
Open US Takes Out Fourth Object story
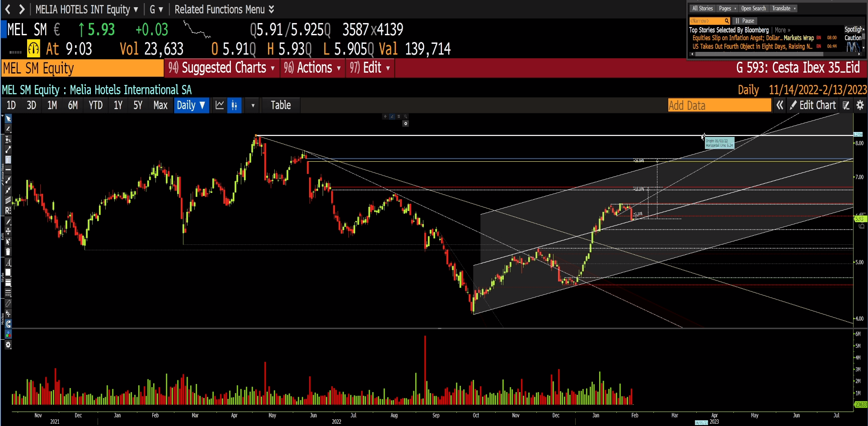(752, 47)
